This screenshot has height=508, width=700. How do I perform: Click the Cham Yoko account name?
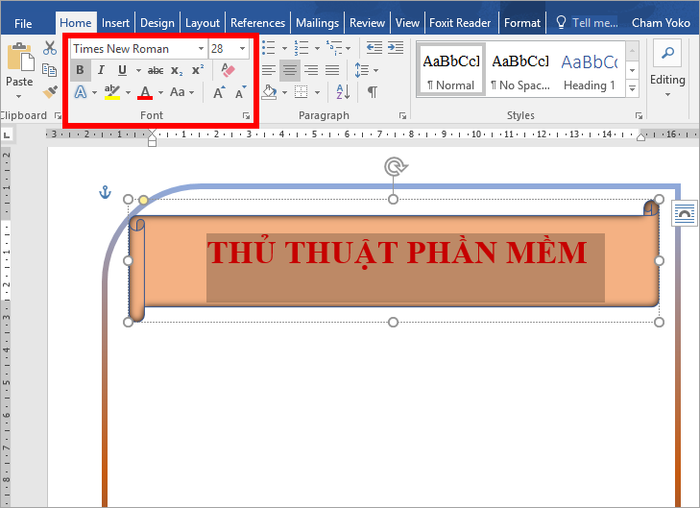(x=661, y=23)
